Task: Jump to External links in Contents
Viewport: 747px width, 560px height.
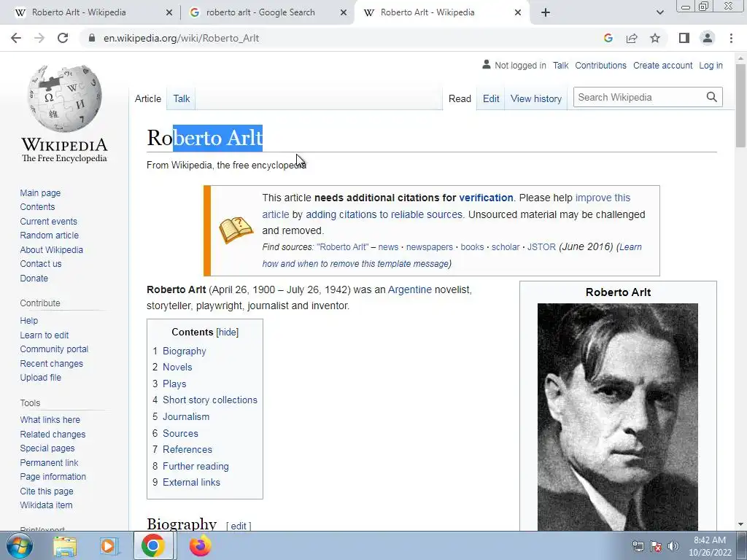Action: [x=192, y=483]
